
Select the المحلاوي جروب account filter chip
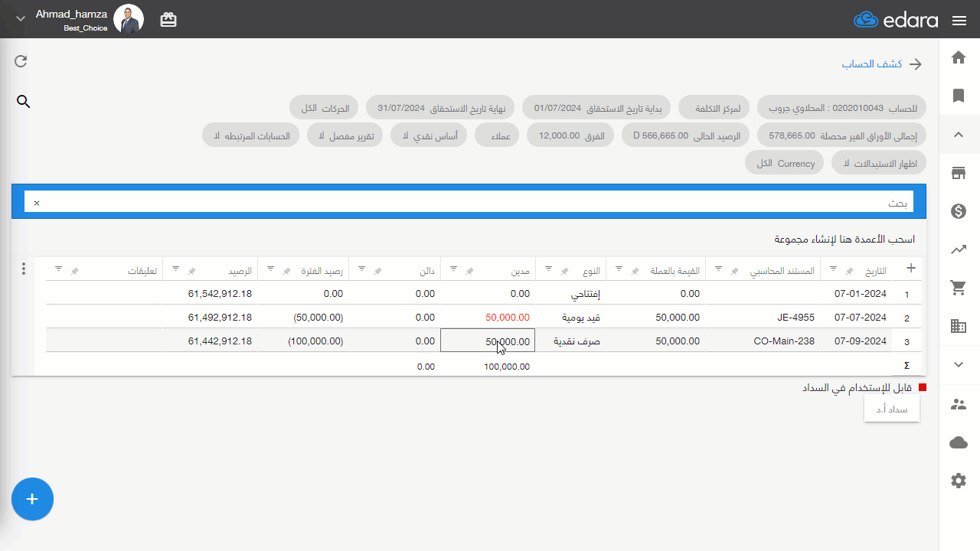841,109
